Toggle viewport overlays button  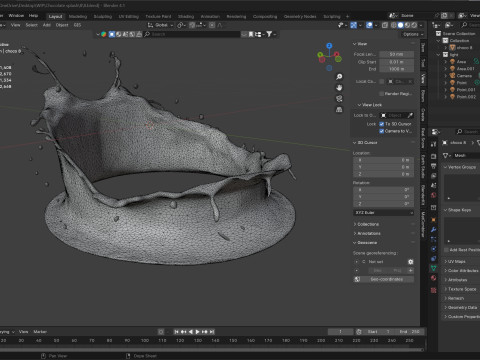click(x=369, y=25)
